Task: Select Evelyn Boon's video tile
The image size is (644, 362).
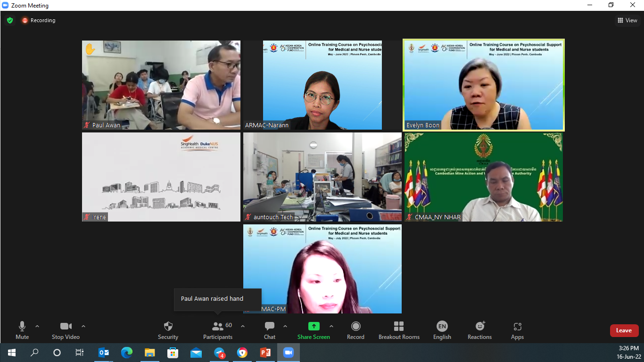Action: pyautogui.click(x=483, y=85)
